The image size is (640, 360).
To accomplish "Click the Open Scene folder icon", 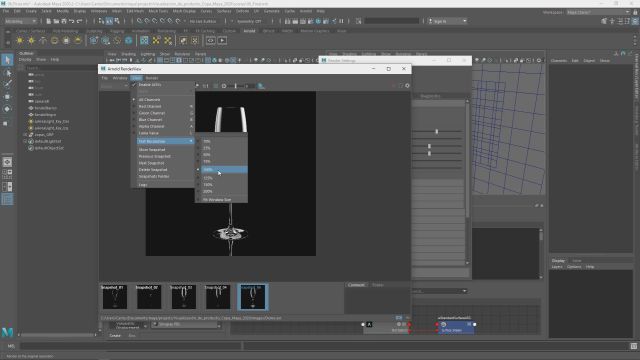I will [x=56, y=21].
